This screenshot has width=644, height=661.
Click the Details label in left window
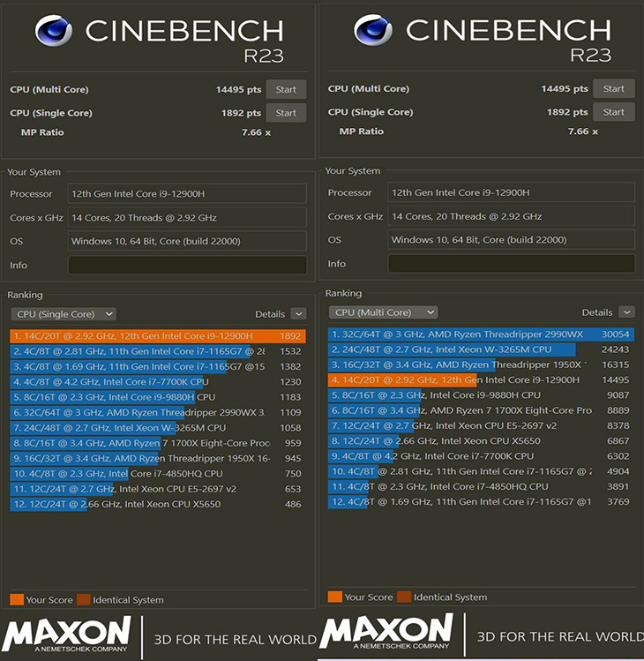[270, 314]
